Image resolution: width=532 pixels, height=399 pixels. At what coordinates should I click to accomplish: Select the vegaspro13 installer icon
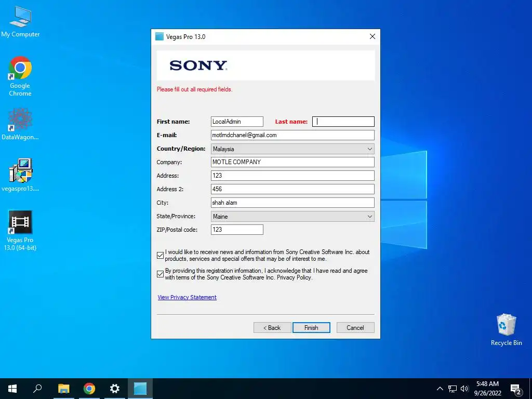tap(20, 175)
